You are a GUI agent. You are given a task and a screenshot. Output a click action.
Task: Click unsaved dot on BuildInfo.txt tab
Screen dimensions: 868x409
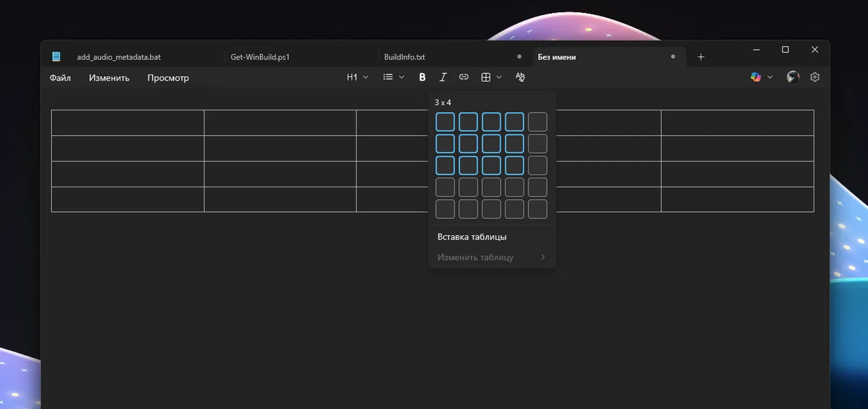point(519,57)
